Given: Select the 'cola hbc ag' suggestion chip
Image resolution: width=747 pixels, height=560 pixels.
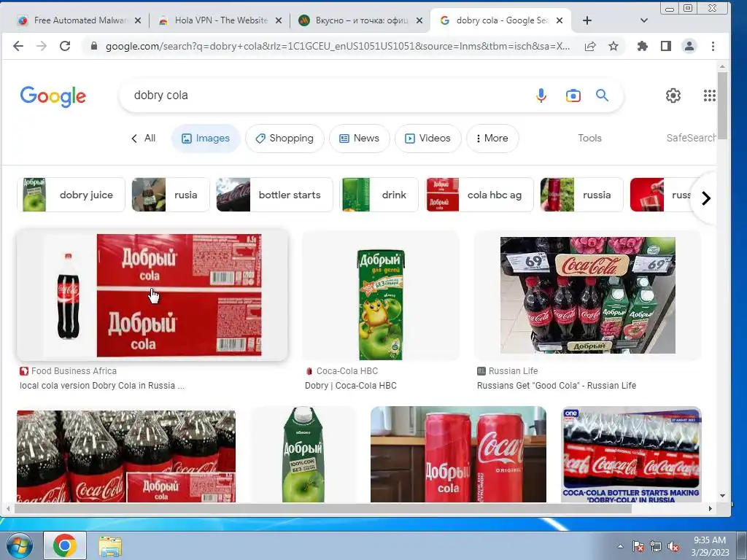Looking at the screenshot, I should (479, 195).
